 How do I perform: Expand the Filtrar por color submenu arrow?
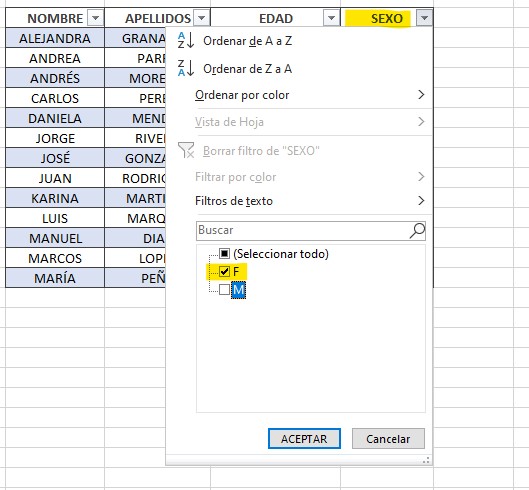pyautogui.click(x=421, y=176)
